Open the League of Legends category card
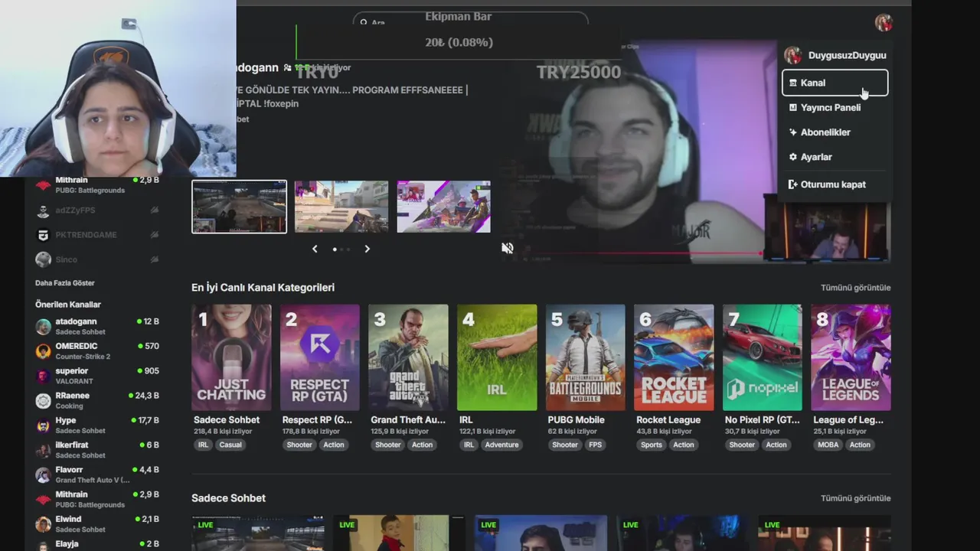This screenshot has width=980, height=551. [851, 357]
